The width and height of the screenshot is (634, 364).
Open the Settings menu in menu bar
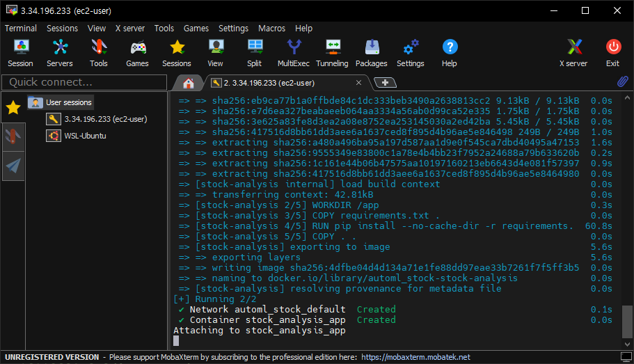click(233, 29)
